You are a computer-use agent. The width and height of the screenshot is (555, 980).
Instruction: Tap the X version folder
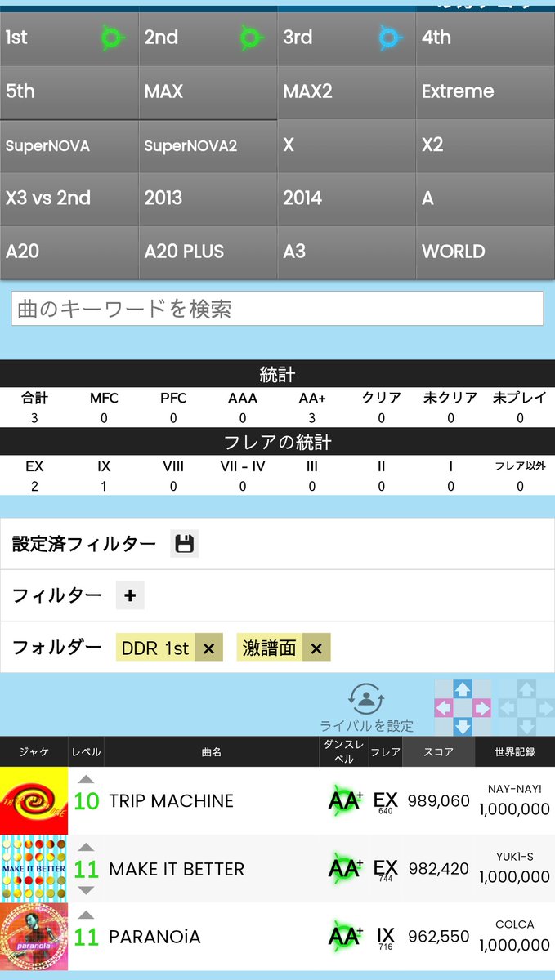pyautogui.click(x=347, y=145)
